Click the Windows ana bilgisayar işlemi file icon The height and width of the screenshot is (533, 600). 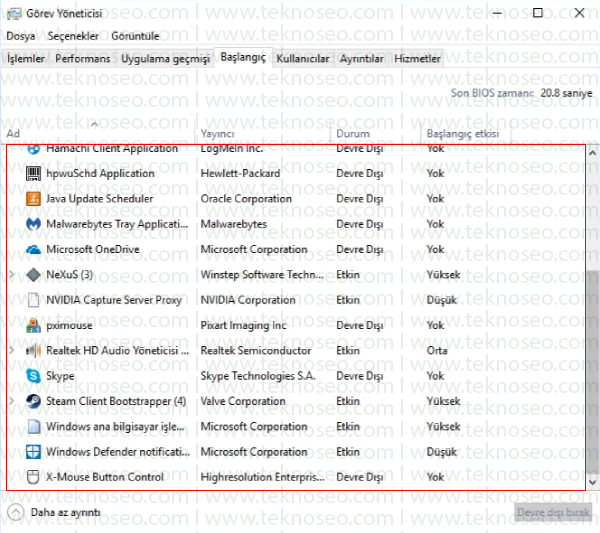[x=33, y=426]
